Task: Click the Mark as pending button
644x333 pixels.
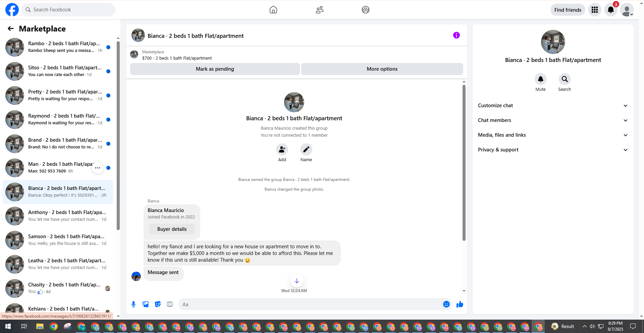Action: [215, 69]
